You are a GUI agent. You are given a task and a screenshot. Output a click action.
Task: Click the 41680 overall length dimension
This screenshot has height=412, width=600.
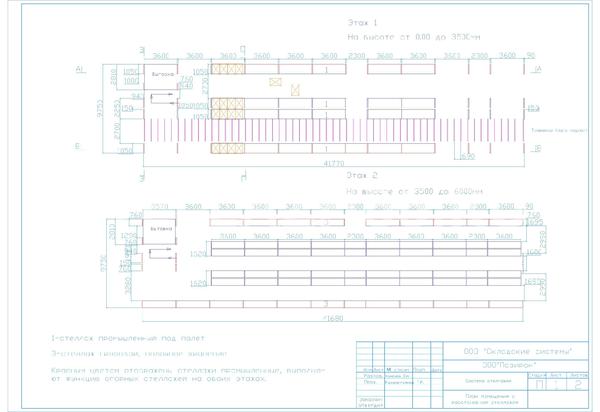click(x=330, y=317)
